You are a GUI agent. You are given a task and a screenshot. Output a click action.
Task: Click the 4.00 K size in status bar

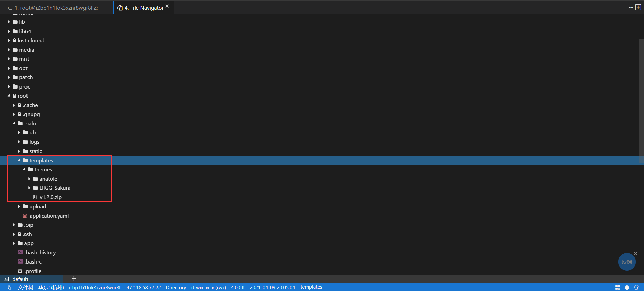pyautogui.click(x=238, y=287)
